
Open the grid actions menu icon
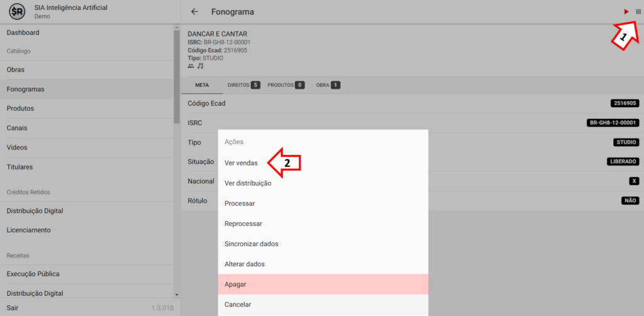[638, 12]
